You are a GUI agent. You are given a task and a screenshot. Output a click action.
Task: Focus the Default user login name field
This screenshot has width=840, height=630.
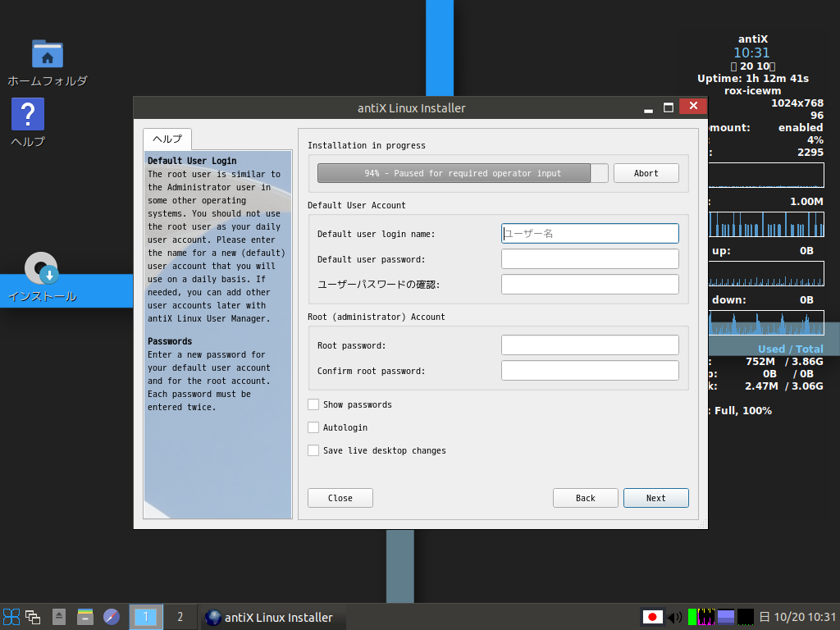click(590, 234)
